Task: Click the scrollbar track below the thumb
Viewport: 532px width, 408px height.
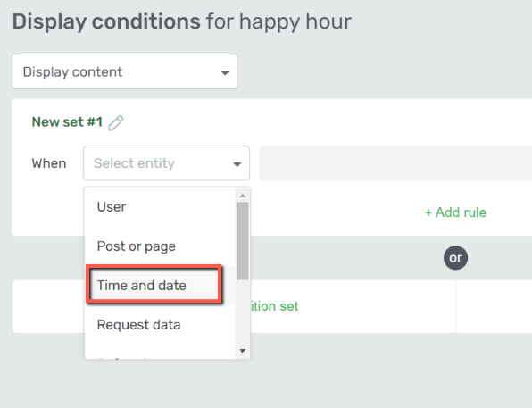Action: pos(243,313)
